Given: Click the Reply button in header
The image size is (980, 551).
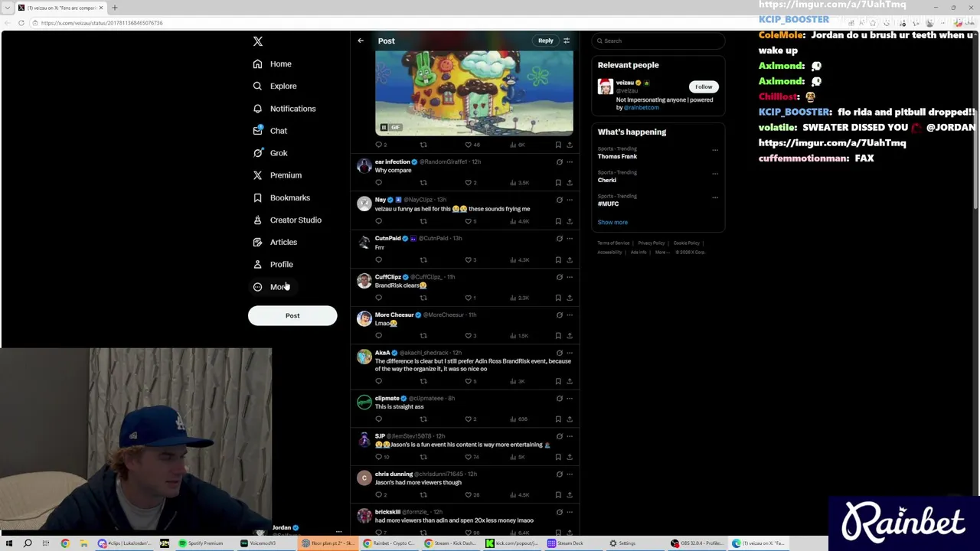Looking at the screenshot, I should coord(545,41).
